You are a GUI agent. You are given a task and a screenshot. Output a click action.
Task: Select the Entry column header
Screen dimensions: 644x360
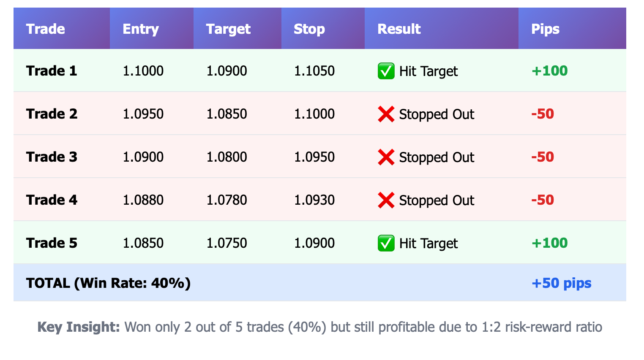(x=141, y=29)
